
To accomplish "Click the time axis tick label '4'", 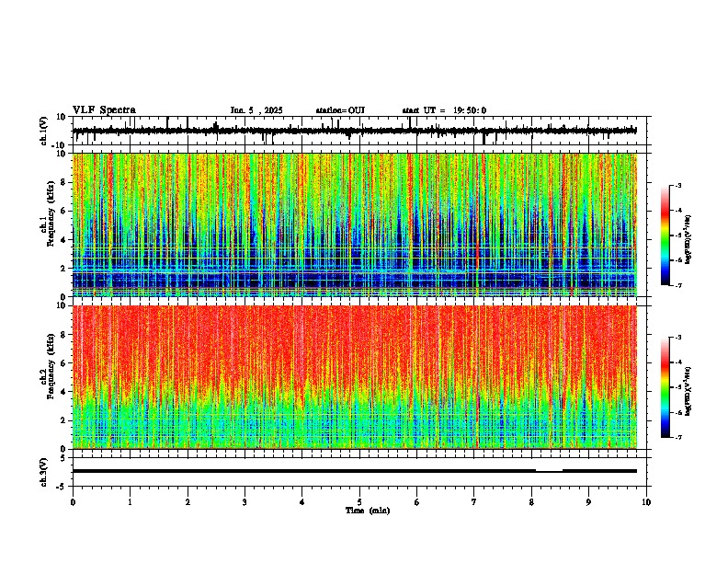I will (302, 502).
